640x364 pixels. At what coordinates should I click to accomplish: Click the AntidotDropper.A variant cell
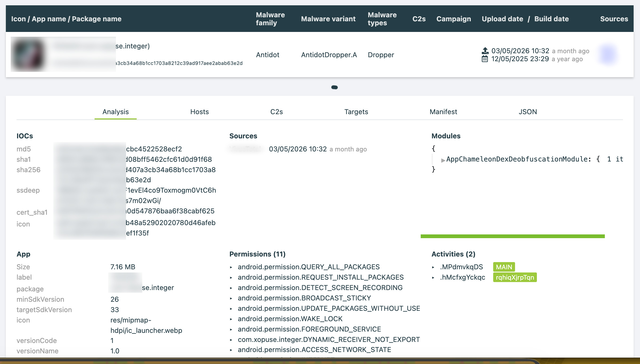pyautogui.click(x=329, y=55)
